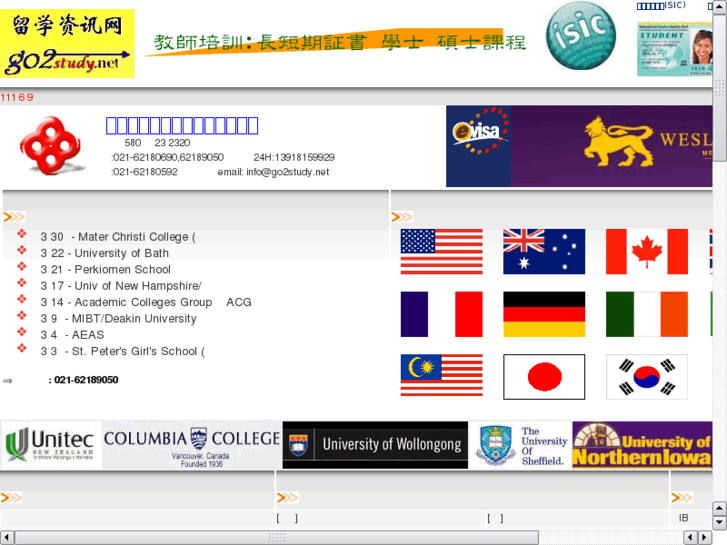Select the Australia flag

point(544,251)
